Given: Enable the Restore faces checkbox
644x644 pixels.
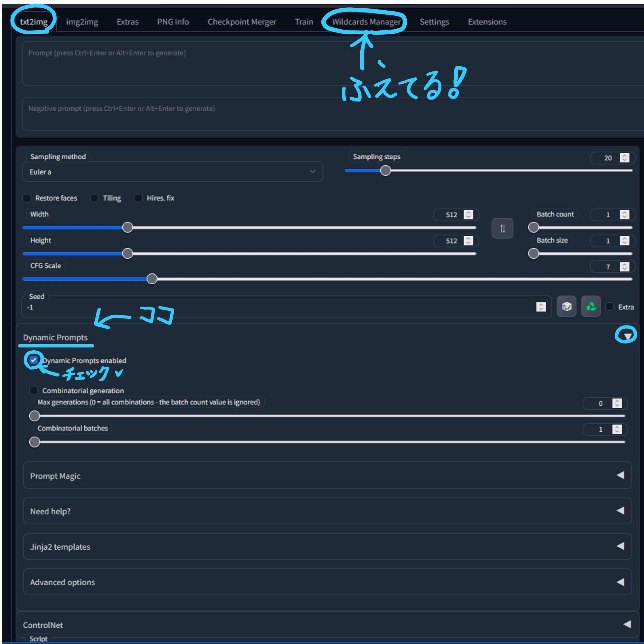Looking at the screenshot, I should point(27,198).
